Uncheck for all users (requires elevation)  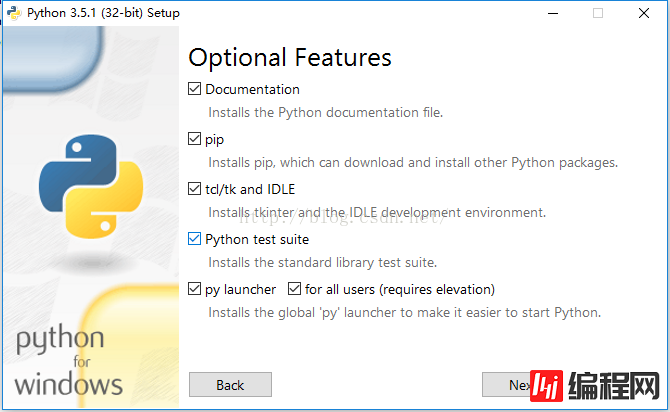point(294,289)
